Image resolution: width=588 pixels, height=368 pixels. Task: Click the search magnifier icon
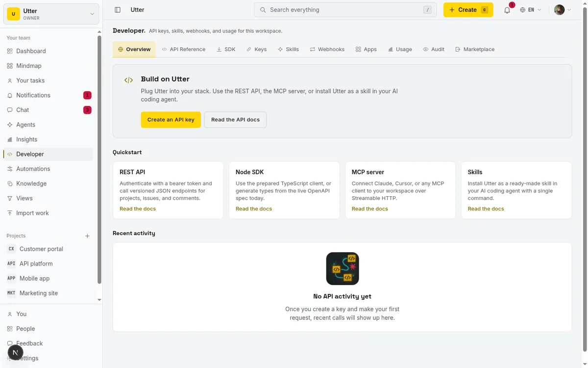click(263, 10)
